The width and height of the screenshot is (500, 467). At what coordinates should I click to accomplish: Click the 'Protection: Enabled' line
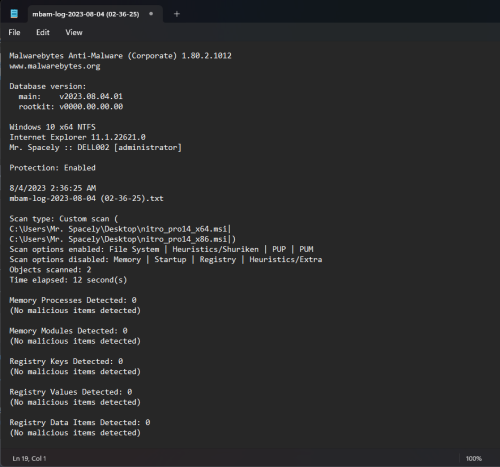point(52,168)
